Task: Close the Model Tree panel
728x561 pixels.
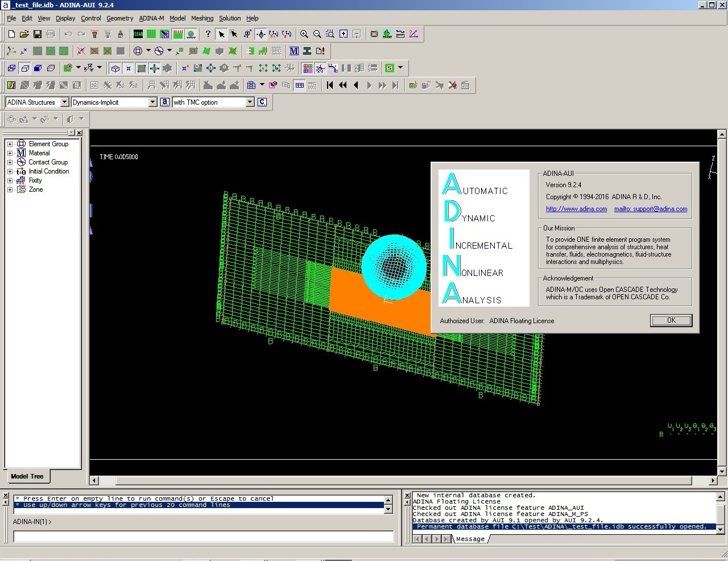Action: pos(79,133)
